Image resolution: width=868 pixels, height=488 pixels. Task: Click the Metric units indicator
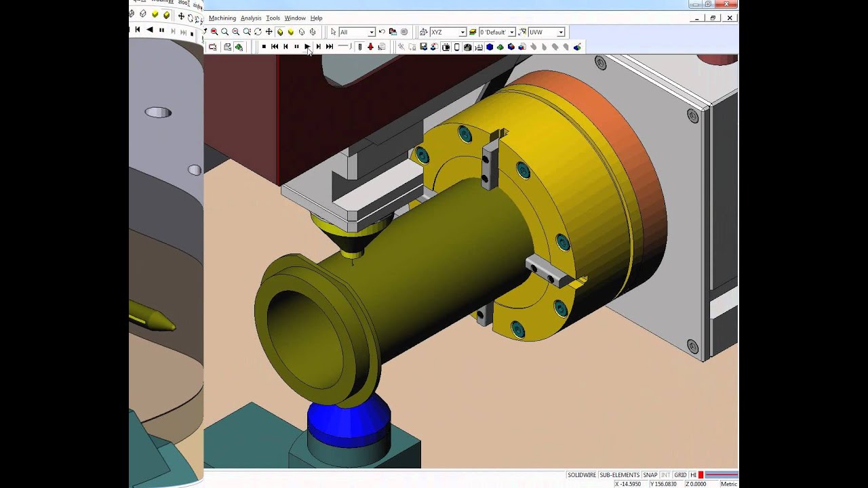click(x=728, y=484)
